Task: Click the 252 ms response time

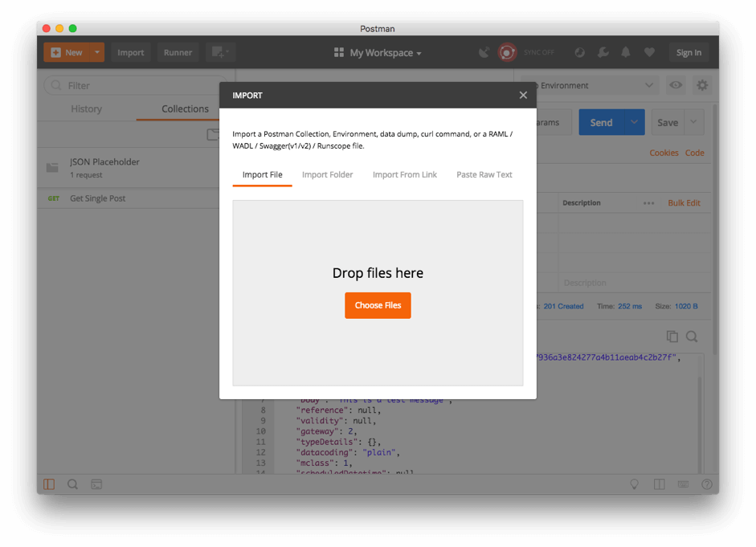Action: [x=630, y=306]
